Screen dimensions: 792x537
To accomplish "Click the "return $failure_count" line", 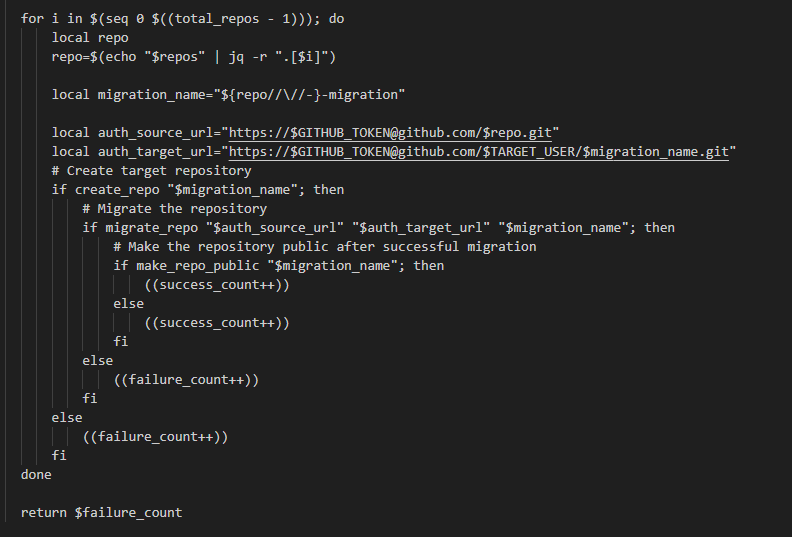I will click(x=101, y=513).
